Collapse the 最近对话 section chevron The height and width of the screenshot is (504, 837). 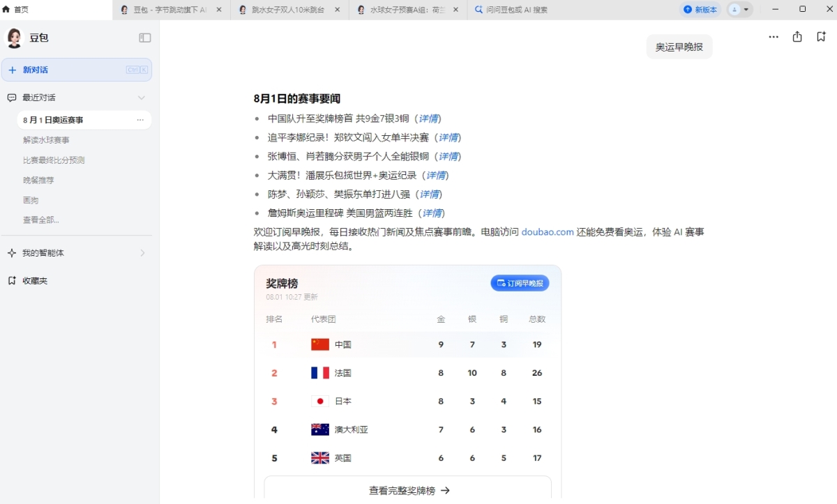(142, 98)
